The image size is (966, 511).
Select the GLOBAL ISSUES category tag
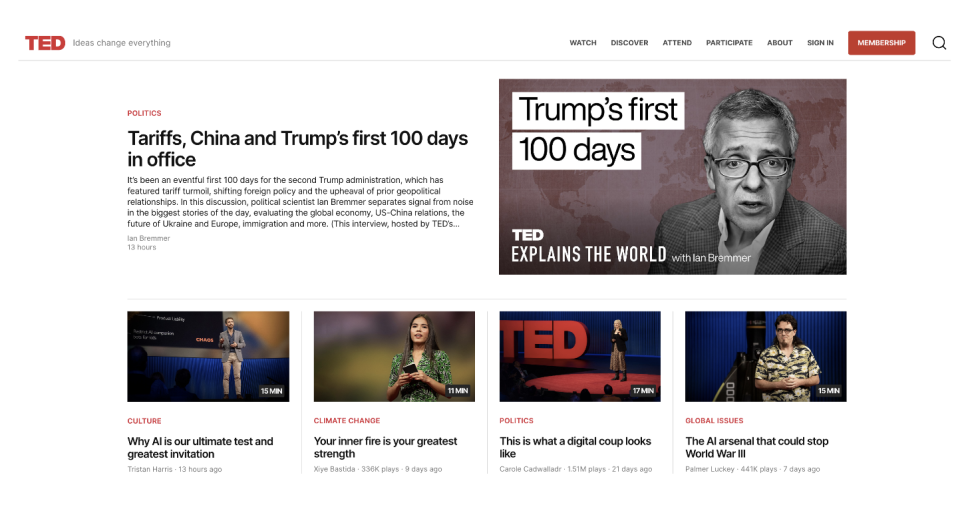tap(714, 420)
